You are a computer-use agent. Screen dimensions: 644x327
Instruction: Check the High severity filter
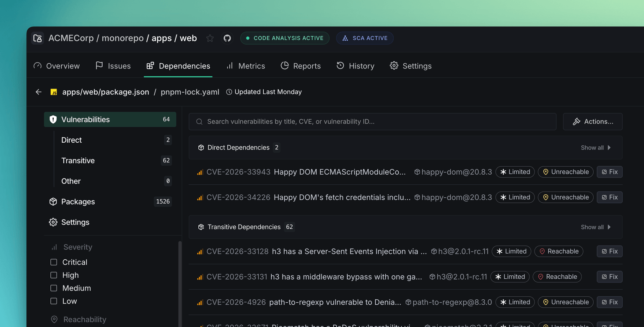point(54,275)
